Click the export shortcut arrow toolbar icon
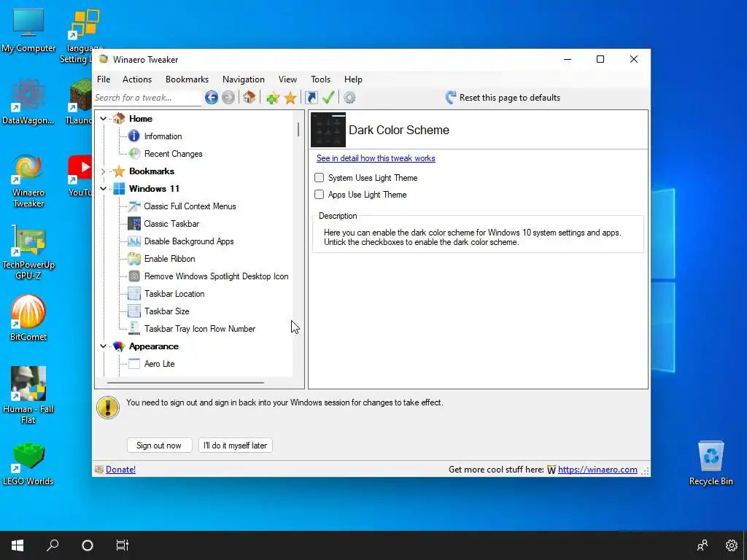 coord(311,98)
